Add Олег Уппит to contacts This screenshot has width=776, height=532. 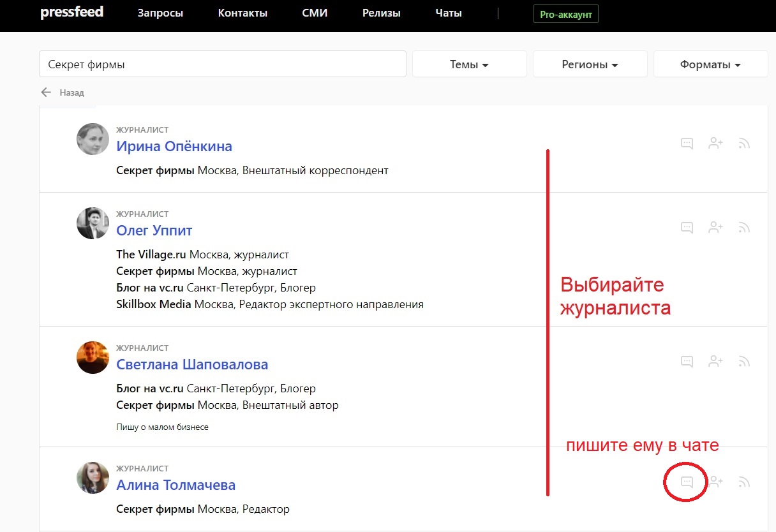pyautogui.click(x=715, y=228)
